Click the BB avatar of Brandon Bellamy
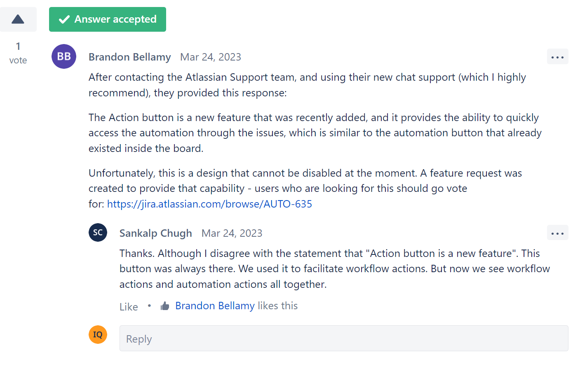The image size is (580, 392). pos(64,56)
